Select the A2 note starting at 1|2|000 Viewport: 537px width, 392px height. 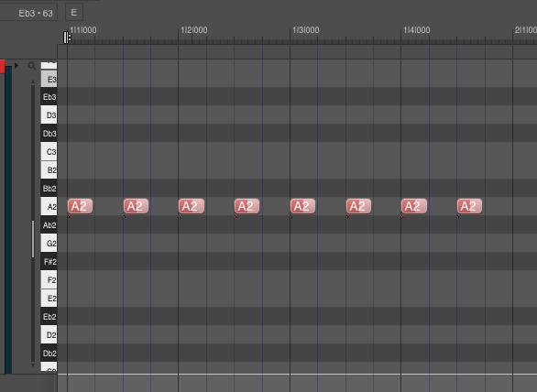[x=192, y=206]
